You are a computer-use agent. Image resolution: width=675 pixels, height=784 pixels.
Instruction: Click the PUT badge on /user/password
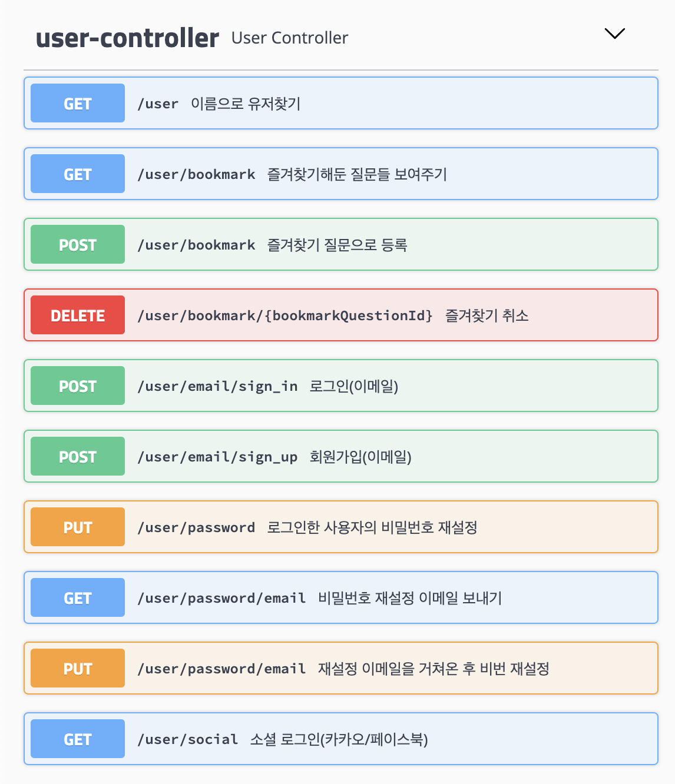click(77, 527)
